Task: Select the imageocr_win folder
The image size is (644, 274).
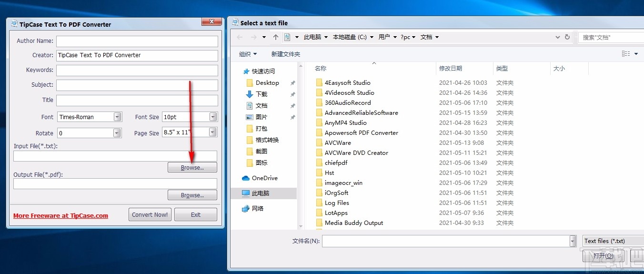Action: [x=339, y=183]
